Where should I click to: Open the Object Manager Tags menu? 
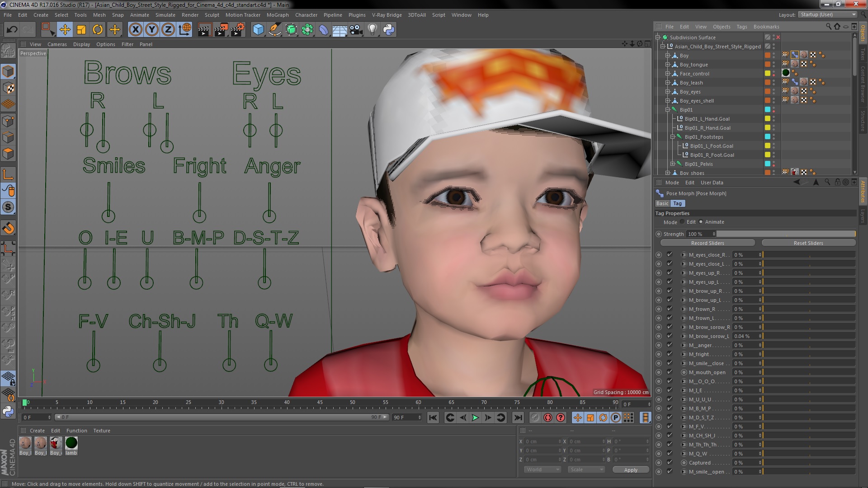click(x=741, y=27)
